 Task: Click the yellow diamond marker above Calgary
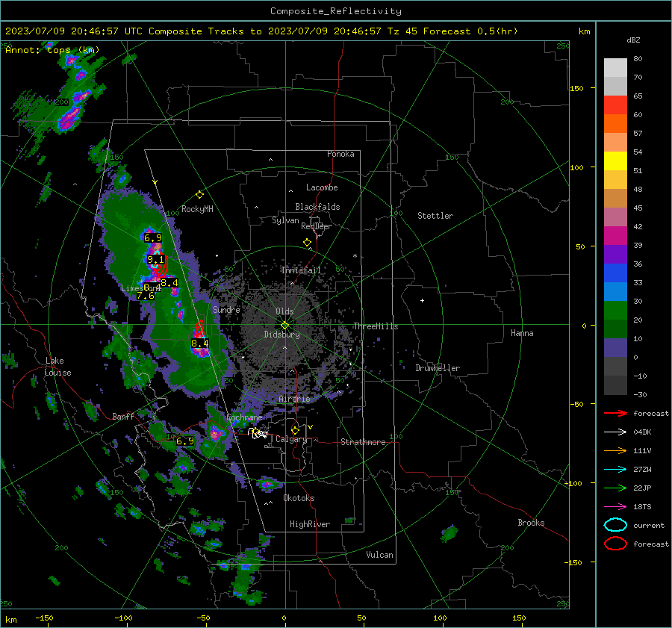coord(295,430)
